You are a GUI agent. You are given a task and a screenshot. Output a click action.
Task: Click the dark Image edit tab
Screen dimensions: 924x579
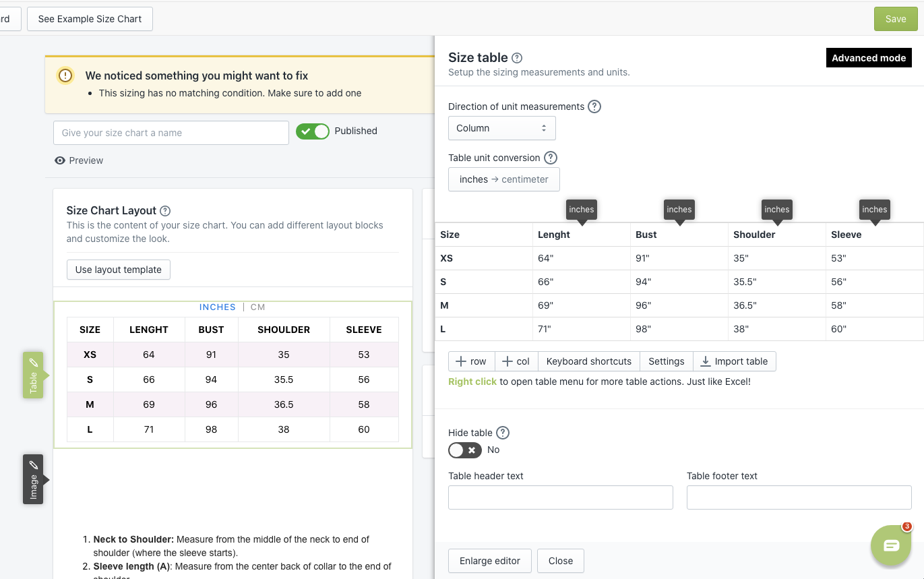click(x=33, y=479)
